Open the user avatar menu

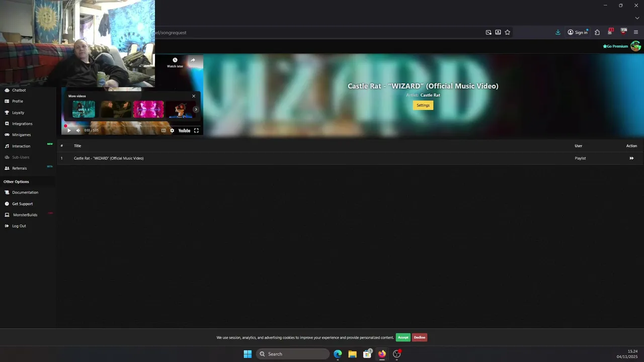pyautogui.click(x=635, y=46)
